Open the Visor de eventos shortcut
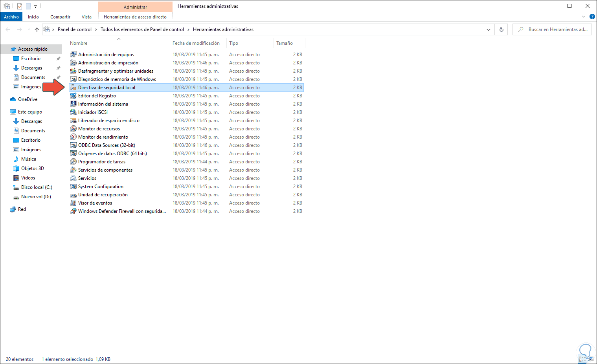Viewport: 597px width, 364px height. [x=95, y=203]
